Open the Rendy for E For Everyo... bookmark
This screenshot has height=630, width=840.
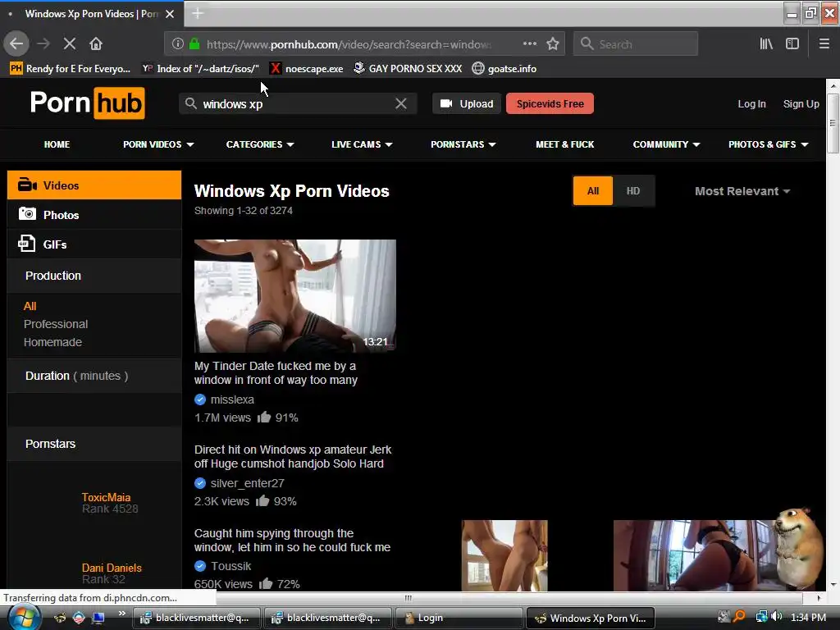[x=71, y=69]
